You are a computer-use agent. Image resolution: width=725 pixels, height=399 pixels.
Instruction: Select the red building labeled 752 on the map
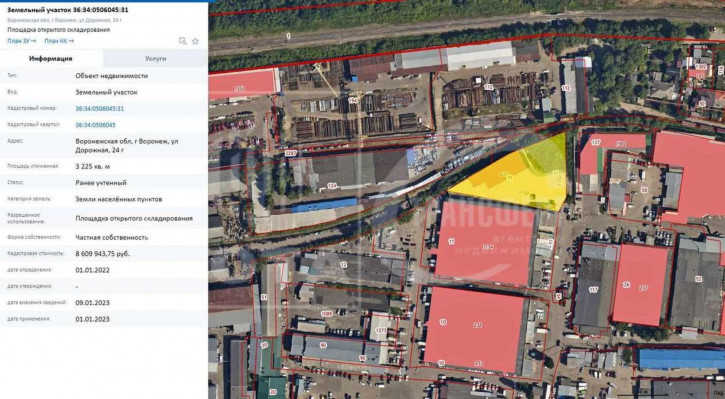(242, 84)
